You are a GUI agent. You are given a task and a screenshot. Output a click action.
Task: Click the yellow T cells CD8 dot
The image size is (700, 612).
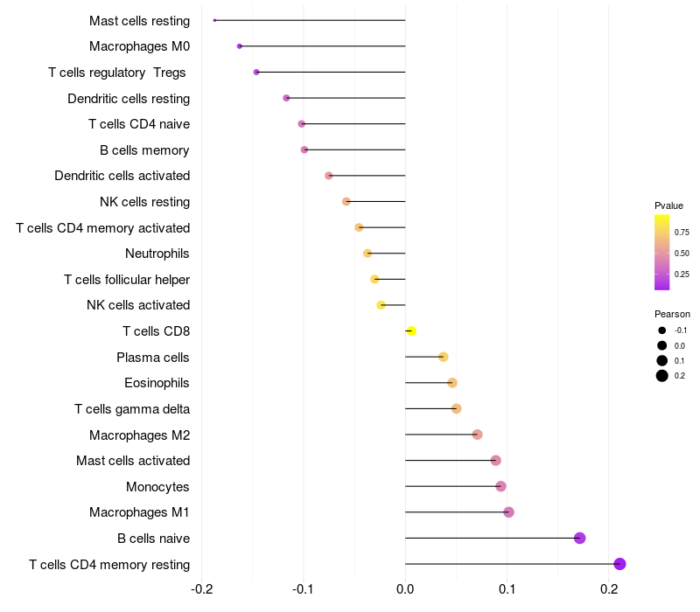click(x=411, y=331)
